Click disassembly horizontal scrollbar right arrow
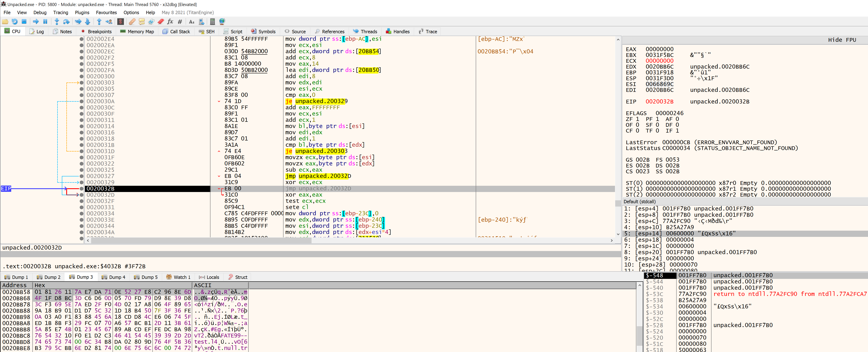868x352 pixels. 612,240
